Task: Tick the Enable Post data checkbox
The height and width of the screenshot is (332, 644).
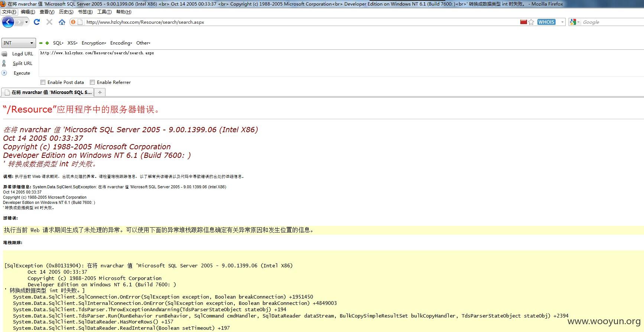Action: pyautogui.click(x=43, y=82)
